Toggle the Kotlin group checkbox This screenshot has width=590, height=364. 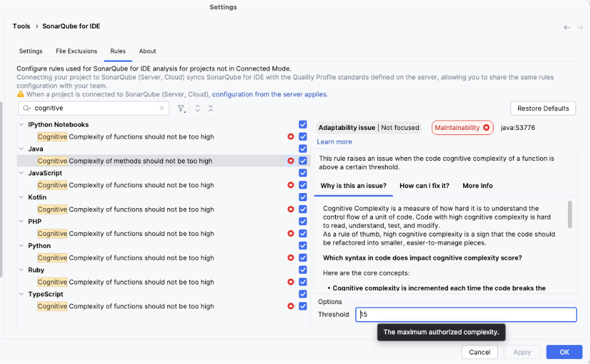[x=303, y=197]
